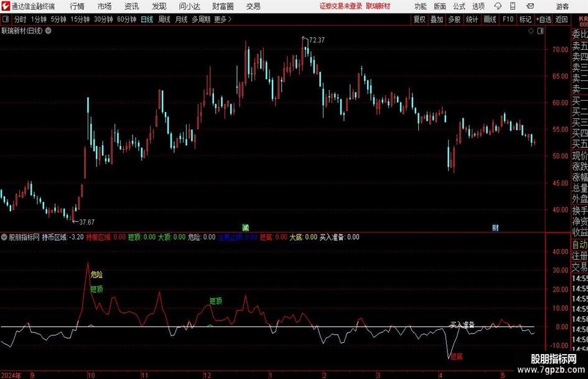
Task: Open the 财富圈 menu
Action: pos(223,6)
